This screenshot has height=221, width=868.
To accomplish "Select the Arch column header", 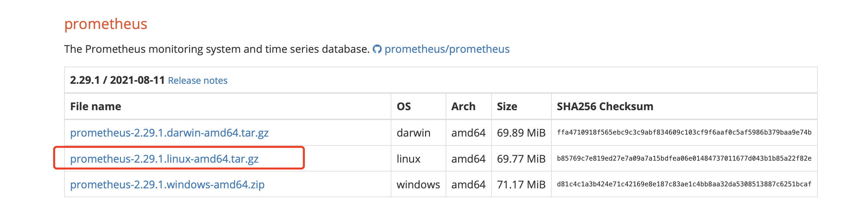I will (x=463, y=106).
